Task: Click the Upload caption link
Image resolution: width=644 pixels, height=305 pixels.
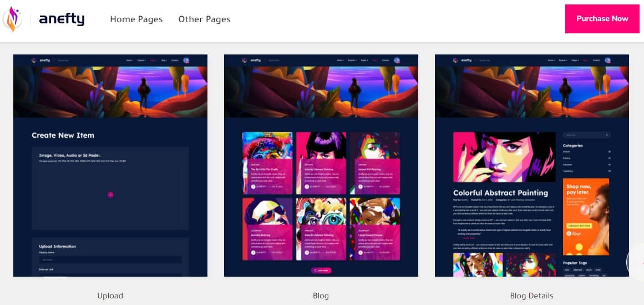Action: pos(110,296)
